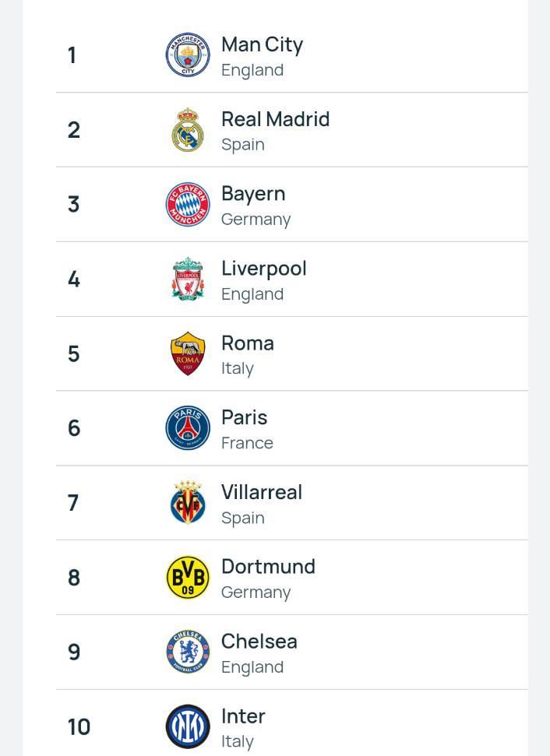Click the Villarreal club badge

[187, 502]
